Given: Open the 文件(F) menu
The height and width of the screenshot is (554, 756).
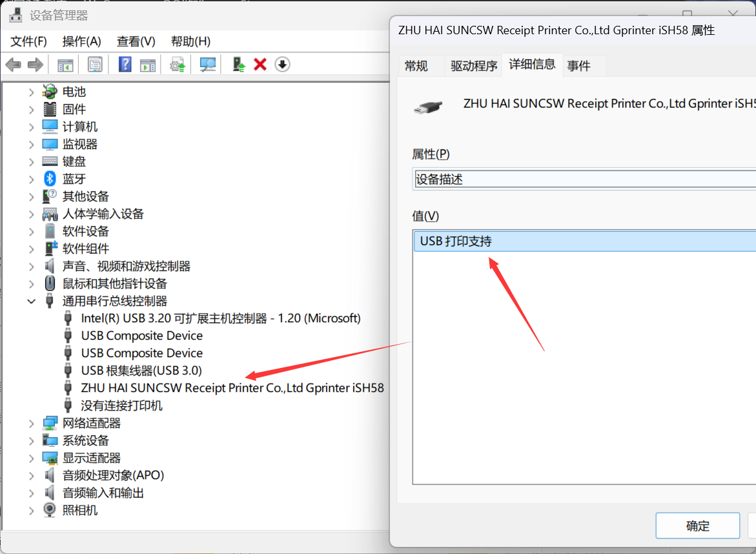Looking at the screenshot, I should coord(28,41).
